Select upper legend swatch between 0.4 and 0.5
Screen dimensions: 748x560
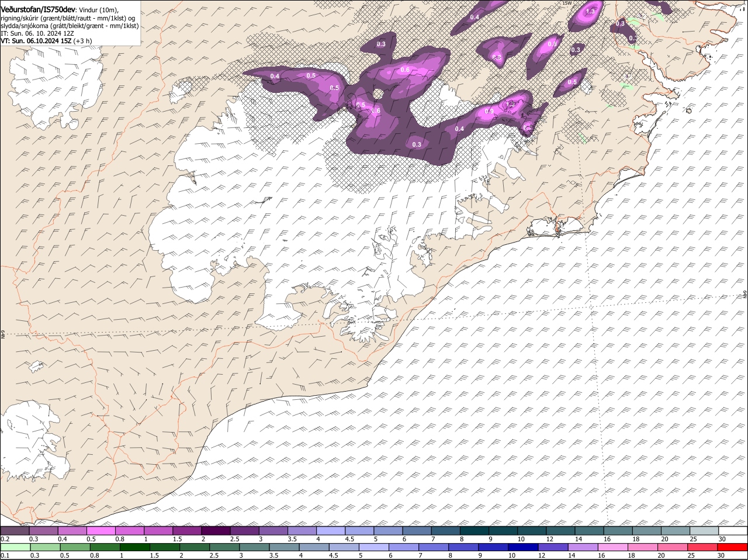[x=72, y=531]
